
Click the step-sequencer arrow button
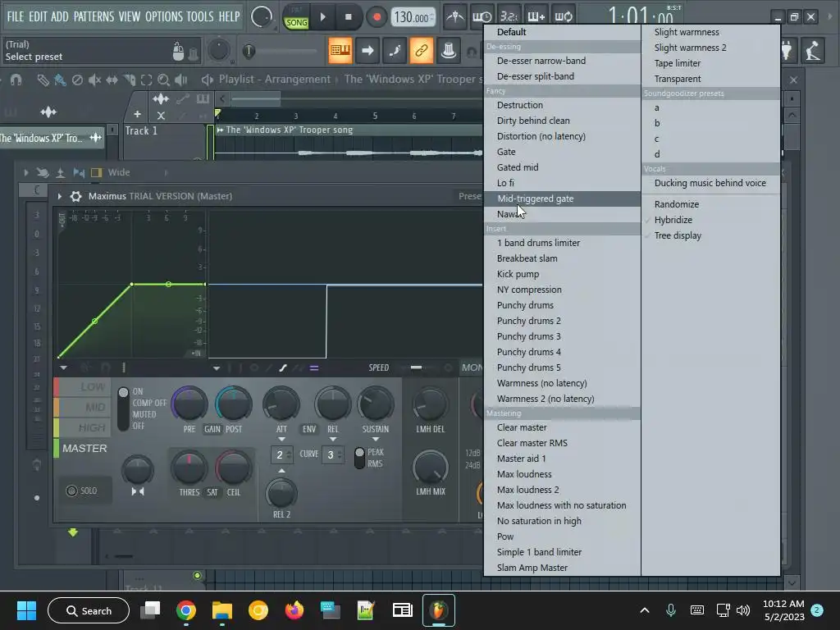[367, 51]
